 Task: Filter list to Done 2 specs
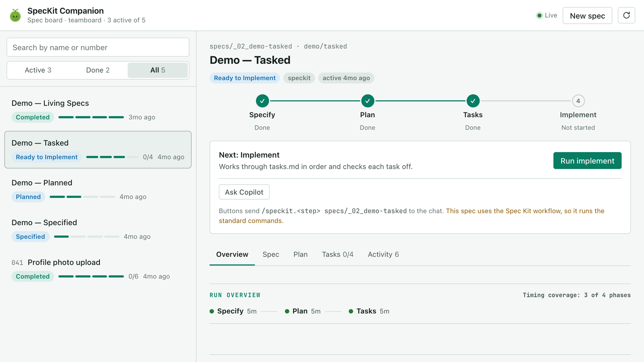point(98,70)
